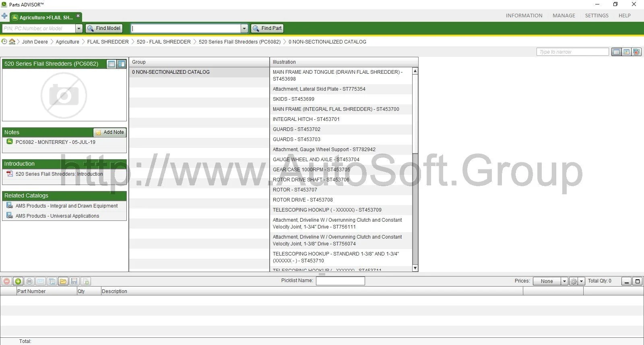Click the no-image placeholder thumbnail
Screen dimensions: 644x345
(x=64, y=96)
